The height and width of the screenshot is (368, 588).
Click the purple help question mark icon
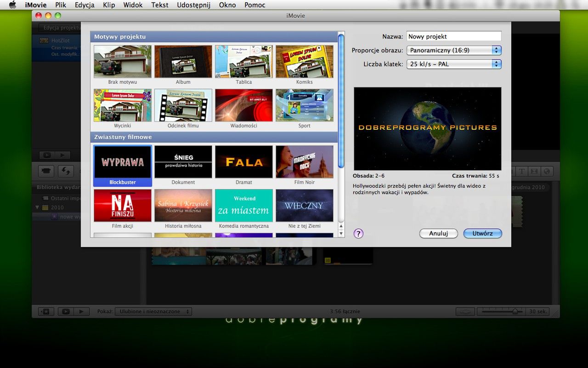pyautogui.click(x=358, y=234)
